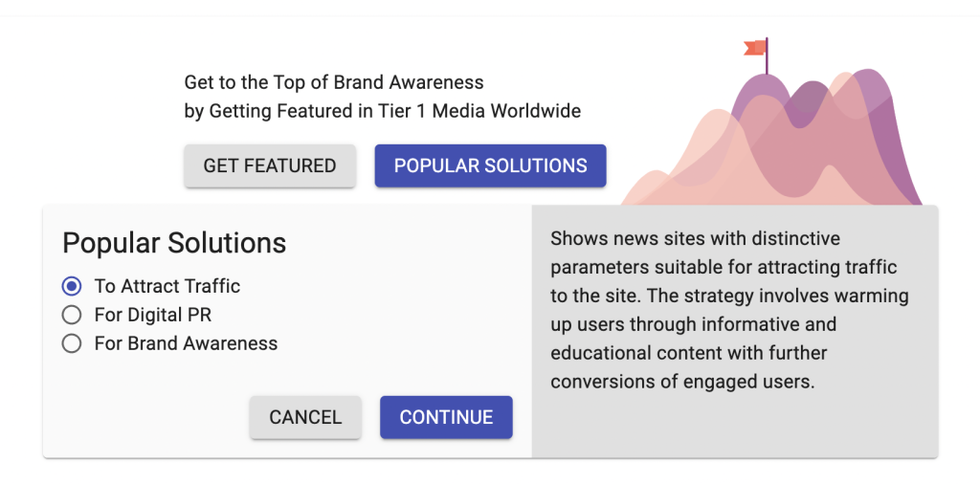Click the 'To Attract Traffic' label text

[x=167, y=286]
